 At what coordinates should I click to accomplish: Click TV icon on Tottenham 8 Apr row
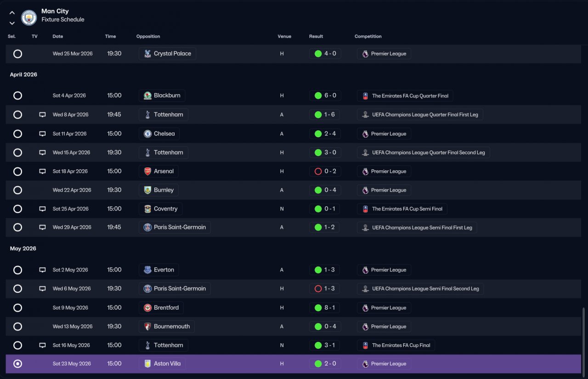(42, 115)
